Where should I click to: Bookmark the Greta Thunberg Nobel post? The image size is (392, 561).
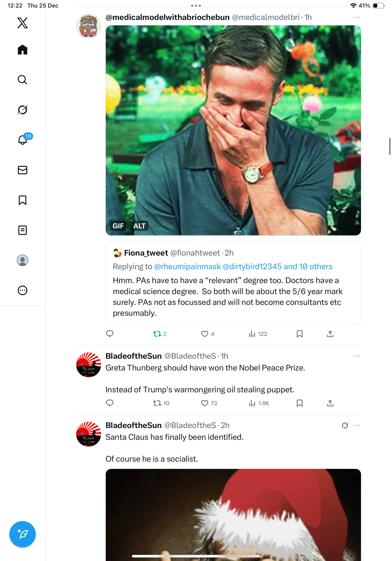point(299,403)
